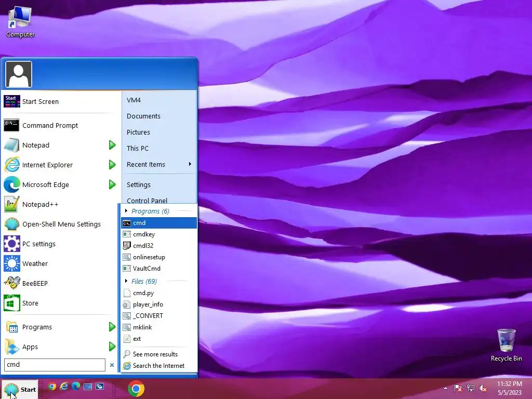Click the user account picture
532x399 pixels.
(19, 74)
